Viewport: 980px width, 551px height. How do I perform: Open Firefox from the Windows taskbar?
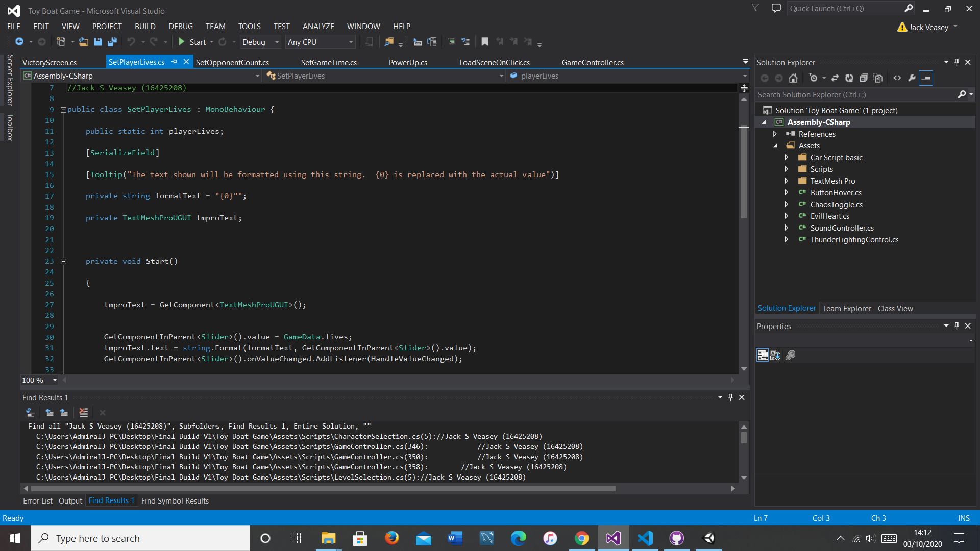[392, 538]
